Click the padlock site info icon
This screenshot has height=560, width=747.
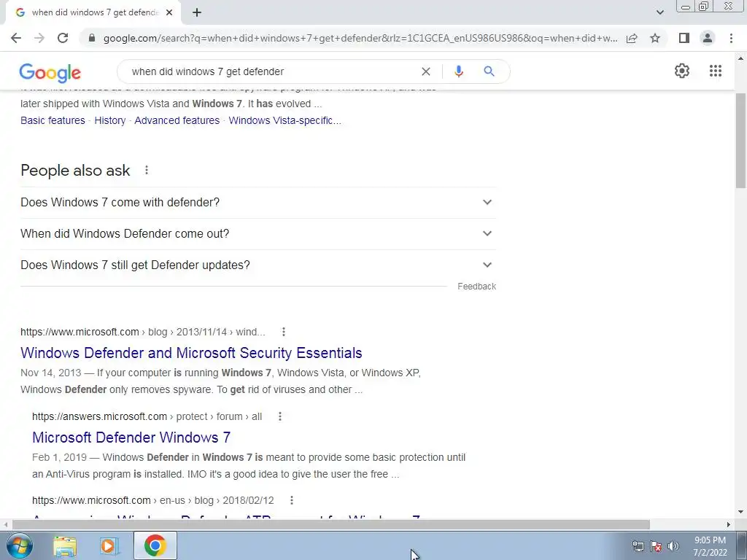[x=92, y=38]
